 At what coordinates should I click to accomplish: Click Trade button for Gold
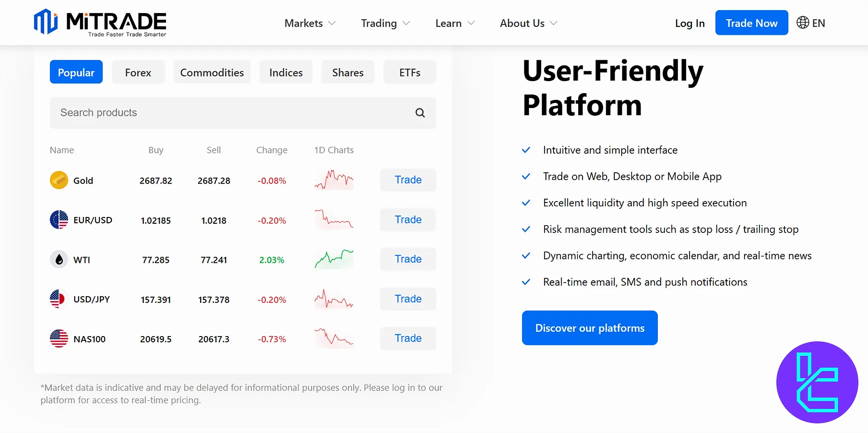point(408,180)
